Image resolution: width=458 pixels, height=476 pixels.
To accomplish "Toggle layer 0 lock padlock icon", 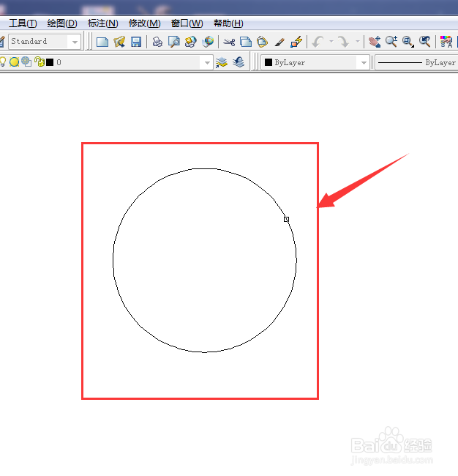I will tap(39, 62).
